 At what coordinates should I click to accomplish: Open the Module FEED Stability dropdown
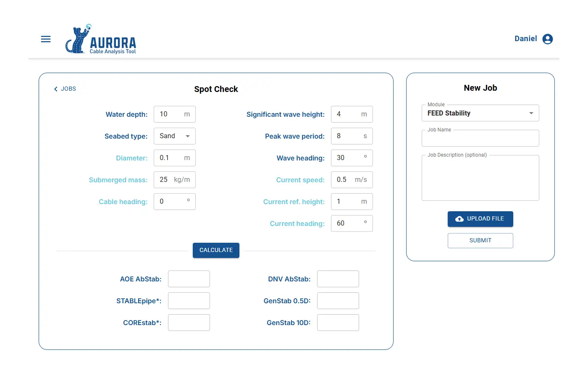pos(480,113)
